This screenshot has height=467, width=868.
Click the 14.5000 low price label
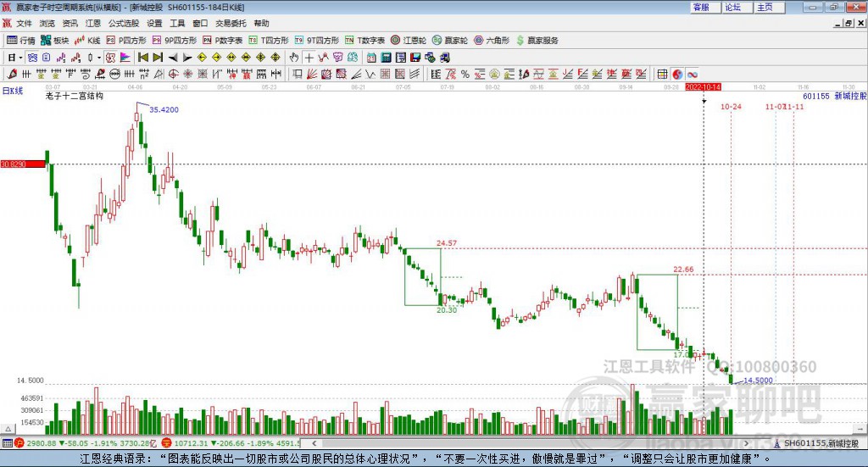tap(758, 381)
